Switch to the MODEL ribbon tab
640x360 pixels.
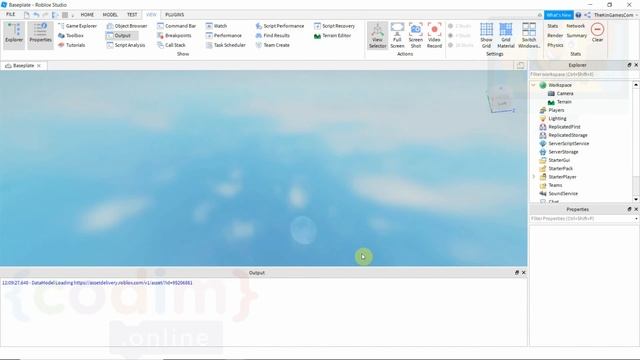(110, 15)
